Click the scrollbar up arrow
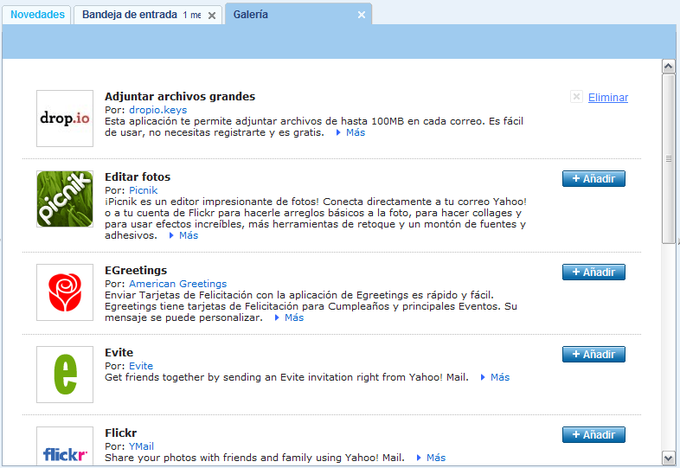 coord(668,66)
